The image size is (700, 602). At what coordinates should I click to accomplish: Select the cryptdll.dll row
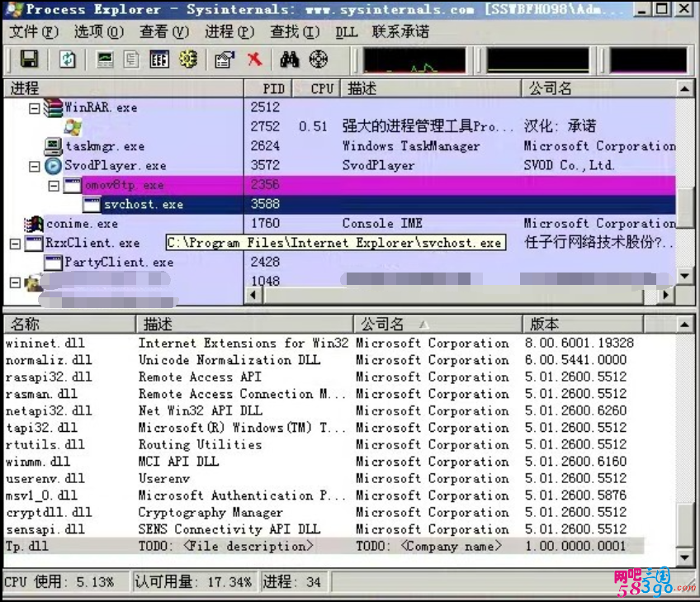(324, 512)
